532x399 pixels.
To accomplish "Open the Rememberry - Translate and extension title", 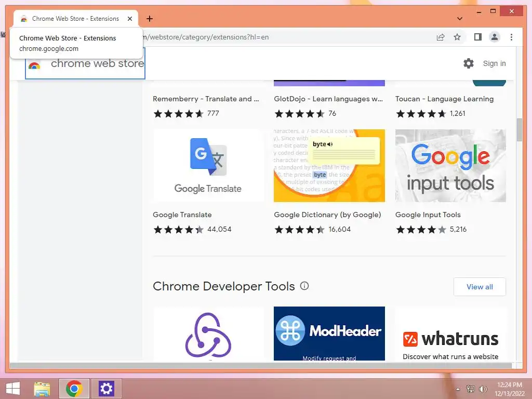I will (x=206, y=99).
